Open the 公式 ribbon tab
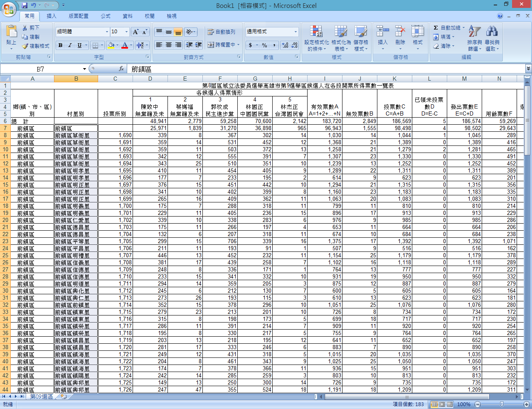Image resolution: width=532 pixels, height=409 pixels. (106, 16)
